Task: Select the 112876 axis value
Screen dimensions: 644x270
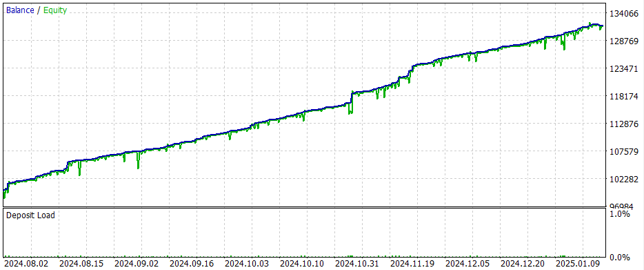Action: pos(625,124)
